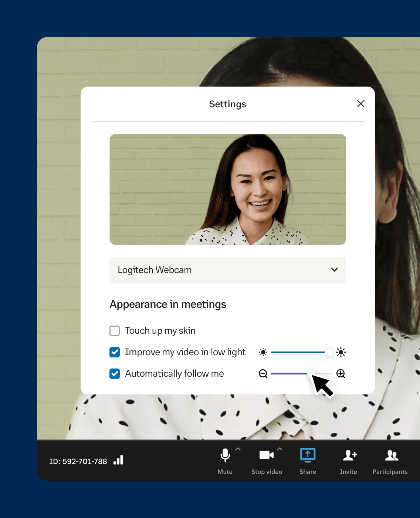Click the low brightness sun icon
The height and width of the screenshot is (518, 420).
click(263, 352)
